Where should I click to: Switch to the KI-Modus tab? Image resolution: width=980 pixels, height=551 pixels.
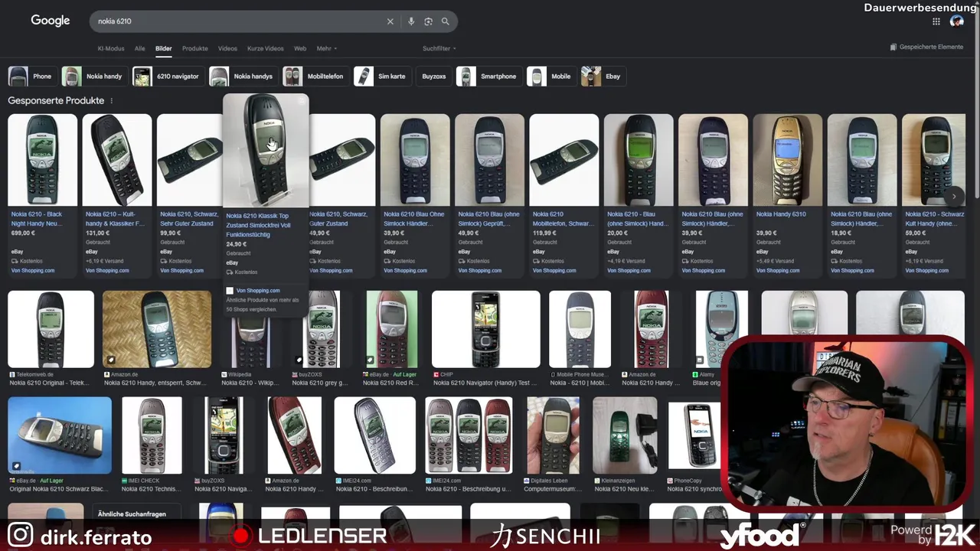111,48
